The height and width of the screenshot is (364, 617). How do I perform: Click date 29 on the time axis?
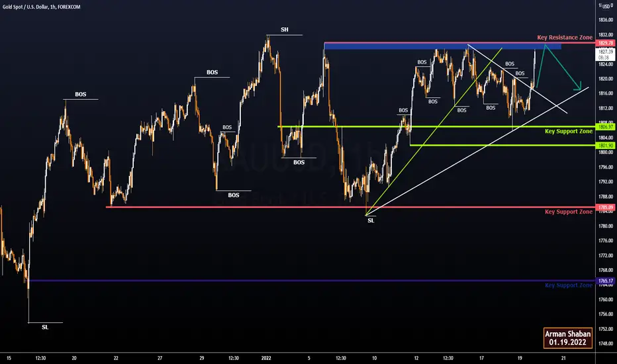[201, 358]
